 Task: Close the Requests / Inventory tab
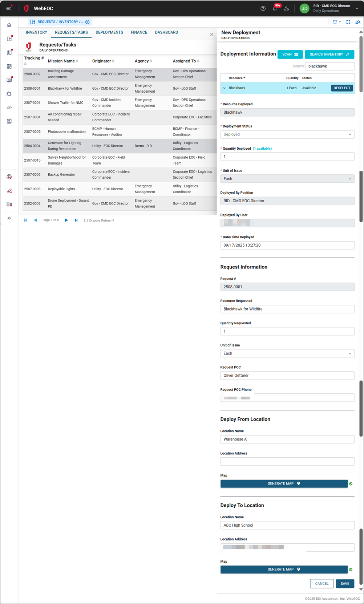[x=88, y=22]
